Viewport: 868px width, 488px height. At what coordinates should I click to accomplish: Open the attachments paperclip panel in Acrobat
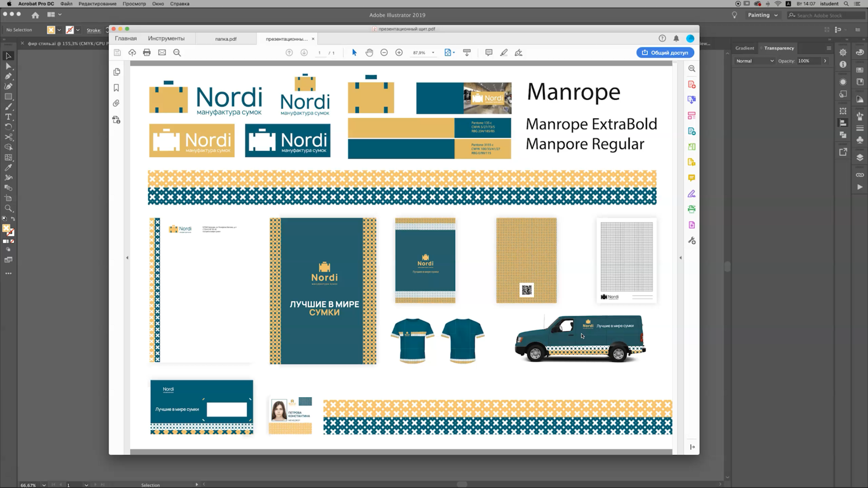[117, 103]
